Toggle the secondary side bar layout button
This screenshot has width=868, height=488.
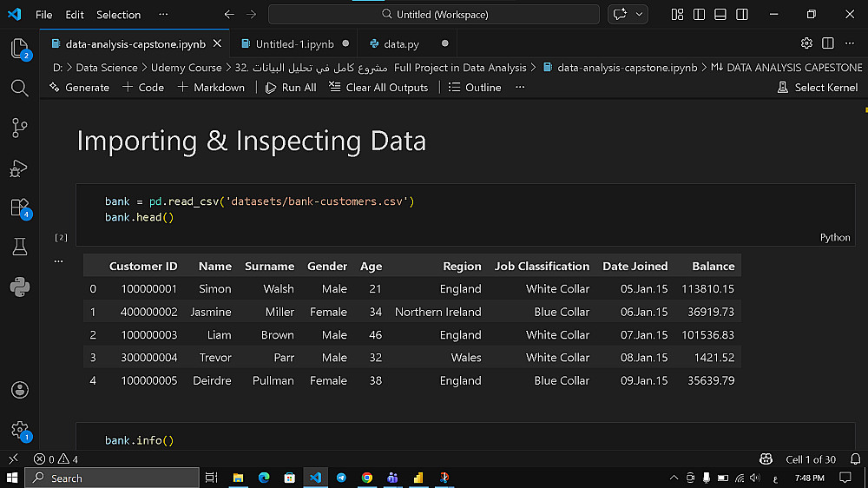(x=742, y=15)
